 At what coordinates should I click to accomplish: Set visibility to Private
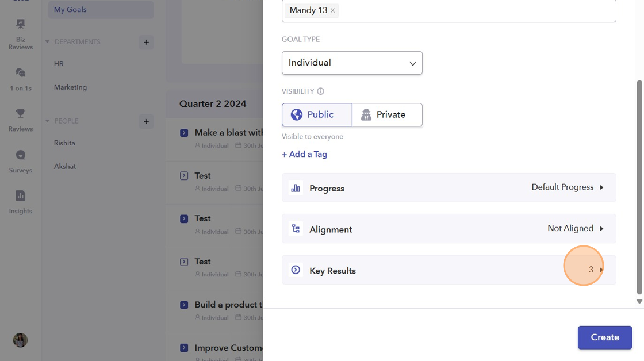coord(387,115)
